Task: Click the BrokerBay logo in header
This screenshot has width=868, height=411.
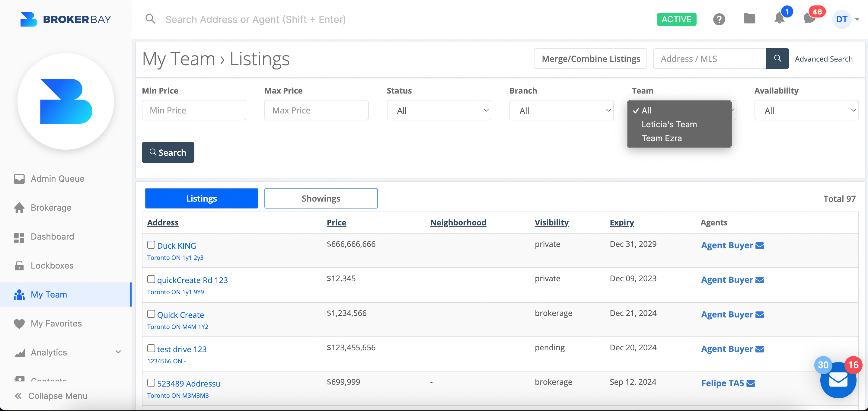Action: [x=66, y=19]
